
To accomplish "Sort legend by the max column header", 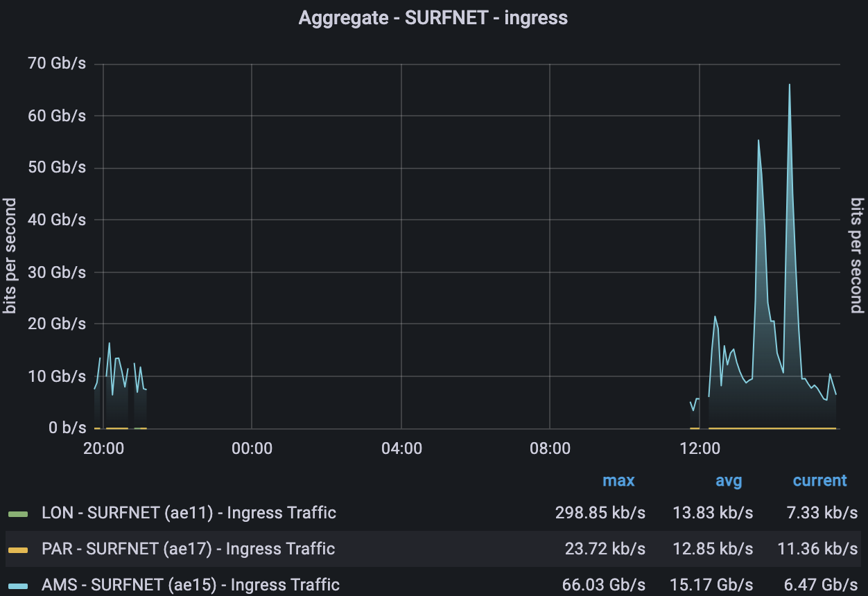I will point(618,481).
